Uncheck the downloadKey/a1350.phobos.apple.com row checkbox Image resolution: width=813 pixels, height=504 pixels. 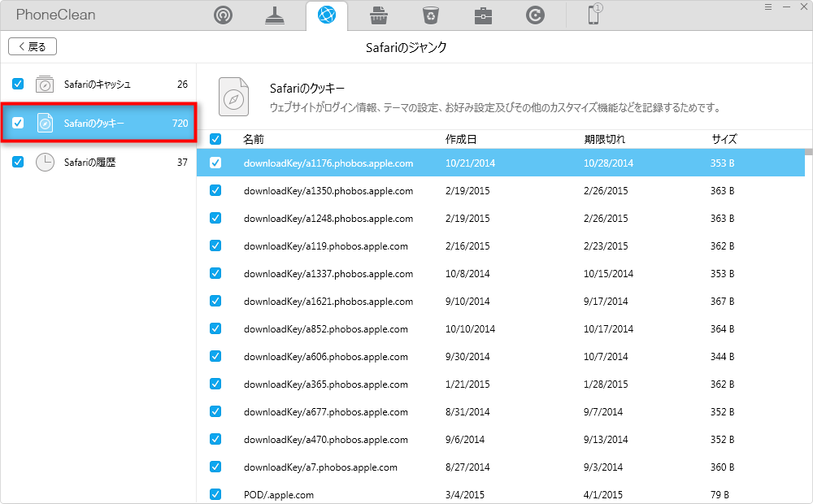[x=215, y=190]
